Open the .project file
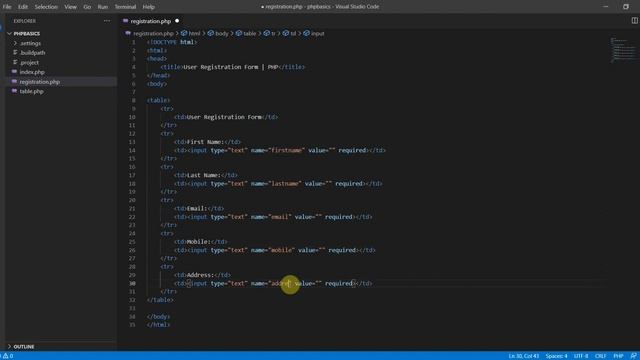The width and height of the screenshot is (640, 360). point(61,62)
